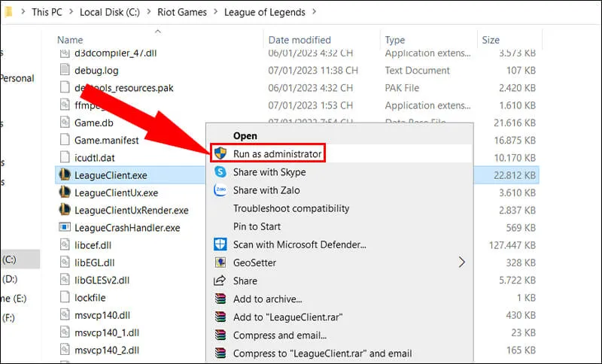
Task: Expand chevron after League of Legends breadcrumb
Action: point(314,12)
